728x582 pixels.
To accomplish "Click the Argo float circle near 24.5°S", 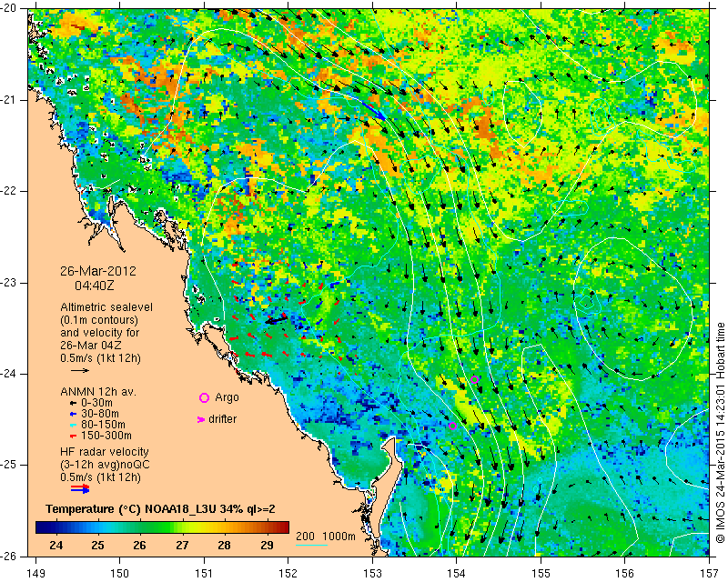I will click(452, 426).
